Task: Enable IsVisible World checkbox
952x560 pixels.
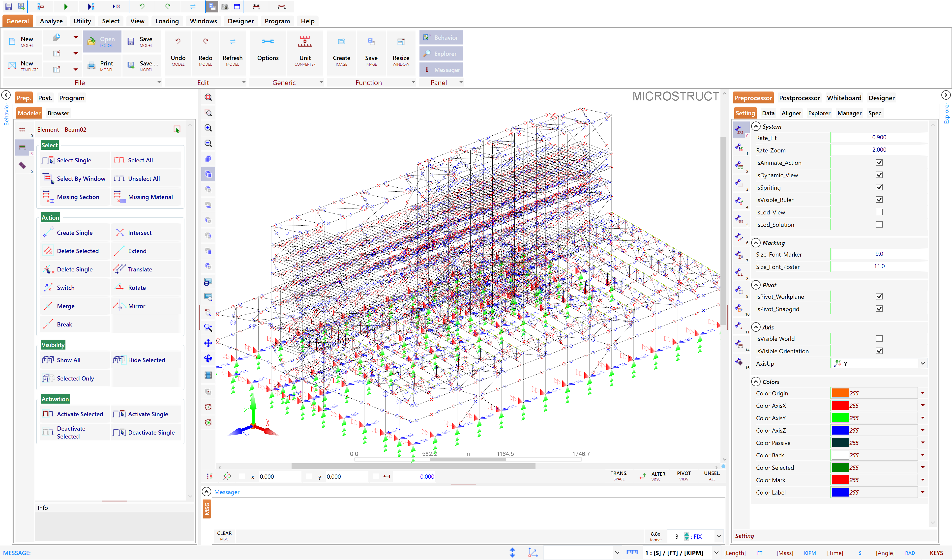Action: (879, 339)
